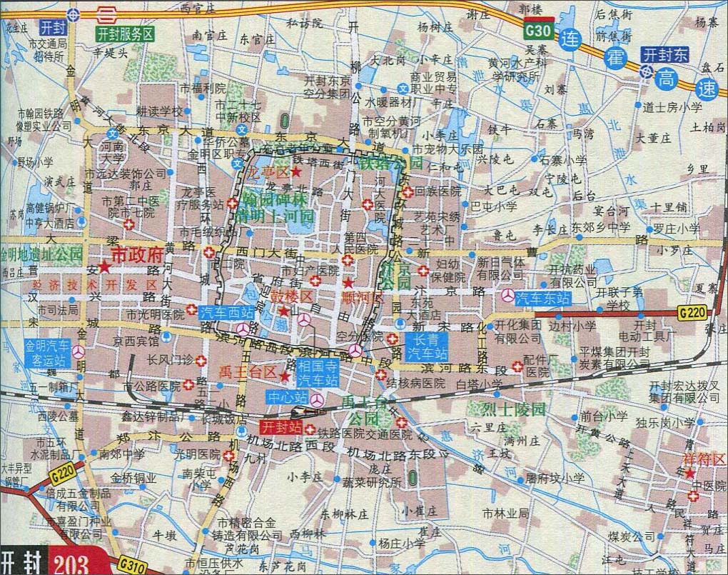The height and width of the screenshot is (575, 728).
Task: Click the red 开封站 railway station label
Action: point(282,427)
